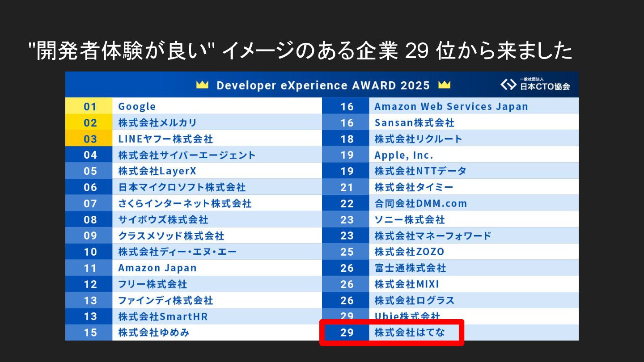
Task: Click the rank number 10 cell
Action: (x=89, y=251)
